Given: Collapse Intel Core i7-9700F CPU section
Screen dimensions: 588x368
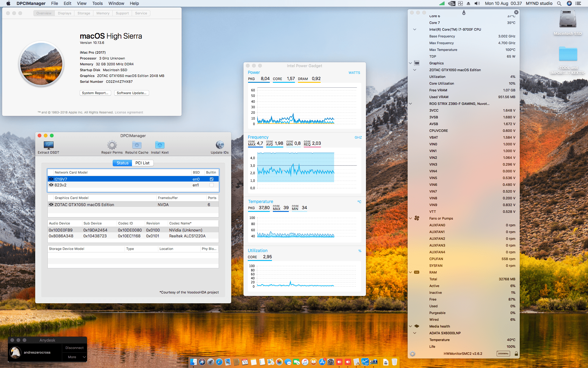Looking at the screenshot, I should point(415,29).
